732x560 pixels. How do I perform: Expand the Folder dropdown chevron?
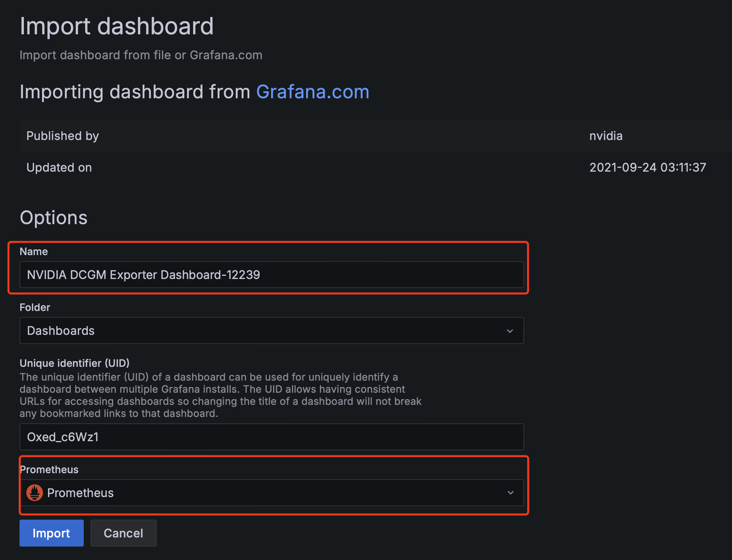510,331
